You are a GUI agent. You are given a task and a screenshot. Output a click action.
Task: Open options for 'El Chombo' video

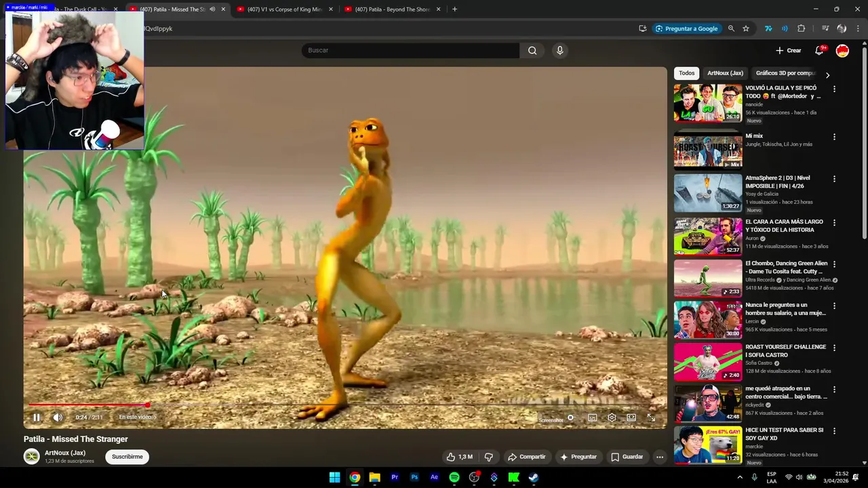[x=834, y=264]
